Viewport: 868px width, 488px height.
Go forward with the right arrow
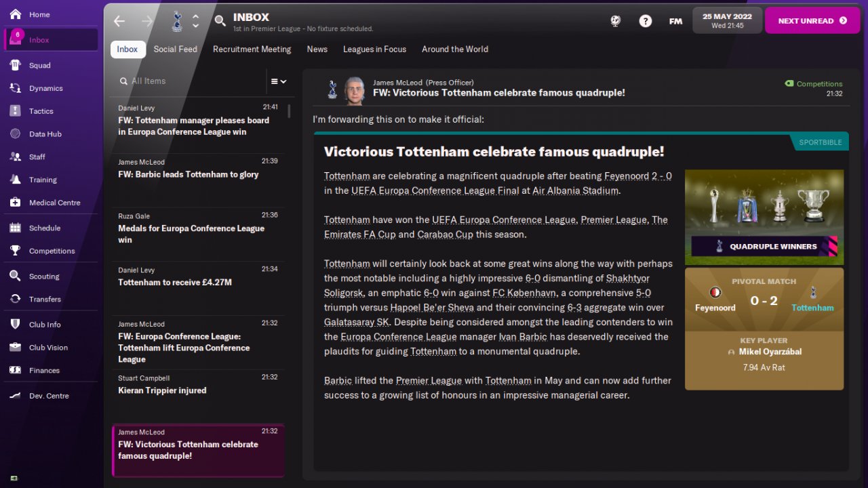coord(147,21)
